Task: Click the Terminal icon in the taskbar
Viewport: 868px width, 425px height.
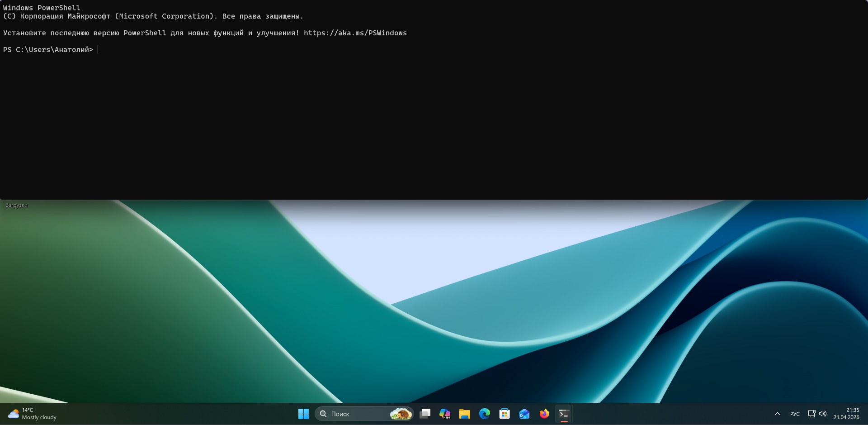Action: [x=564, y=414]
